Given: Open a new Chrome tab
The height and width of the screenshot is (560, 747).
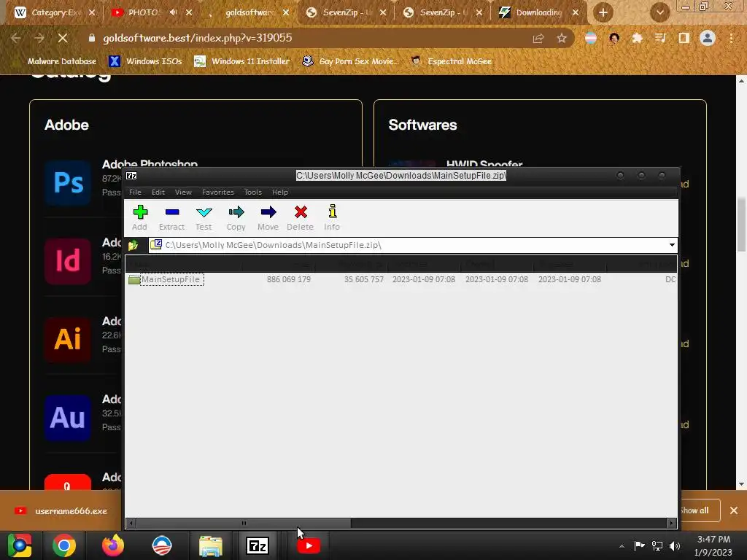Looking at the screenshot, I should point(603,12).
